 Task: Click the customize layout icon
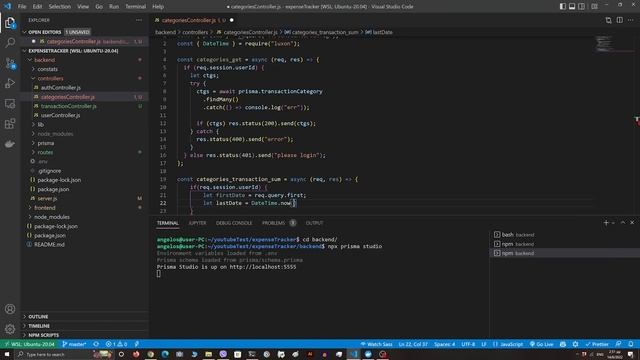click(x=594, y=7)
